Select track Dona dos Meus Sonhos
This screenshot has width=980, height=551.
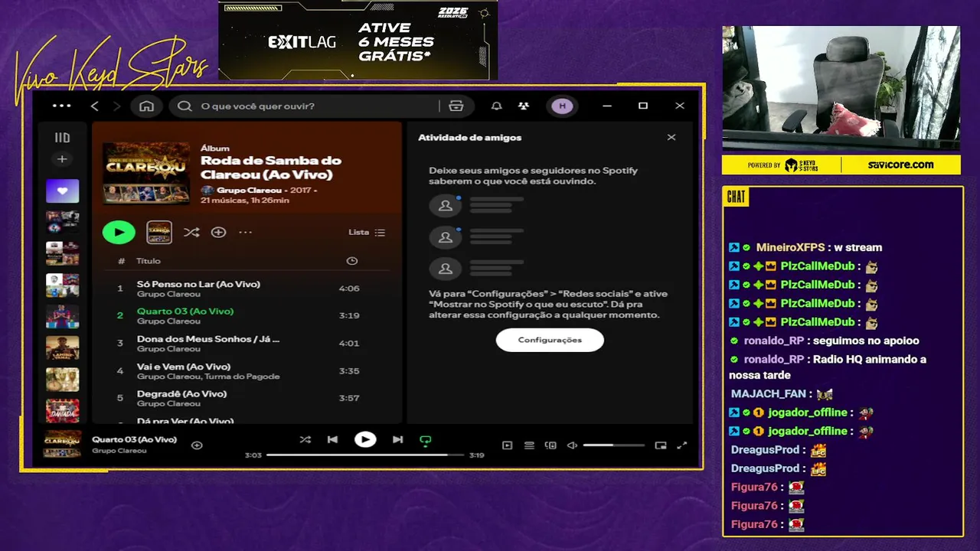[x=247, y=343]
